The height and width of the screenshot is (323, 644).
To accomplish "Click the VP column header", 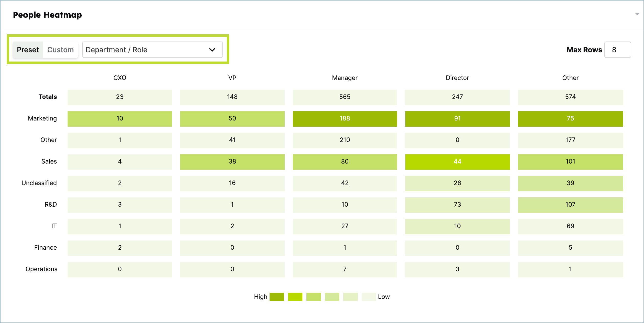I will pos(232,78).
